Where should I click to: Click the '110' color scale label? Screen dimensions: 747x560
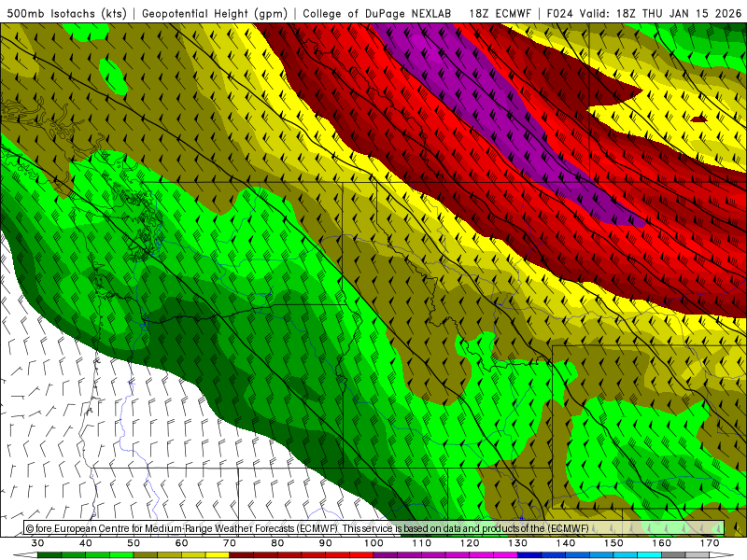click(x=422, y=543)
